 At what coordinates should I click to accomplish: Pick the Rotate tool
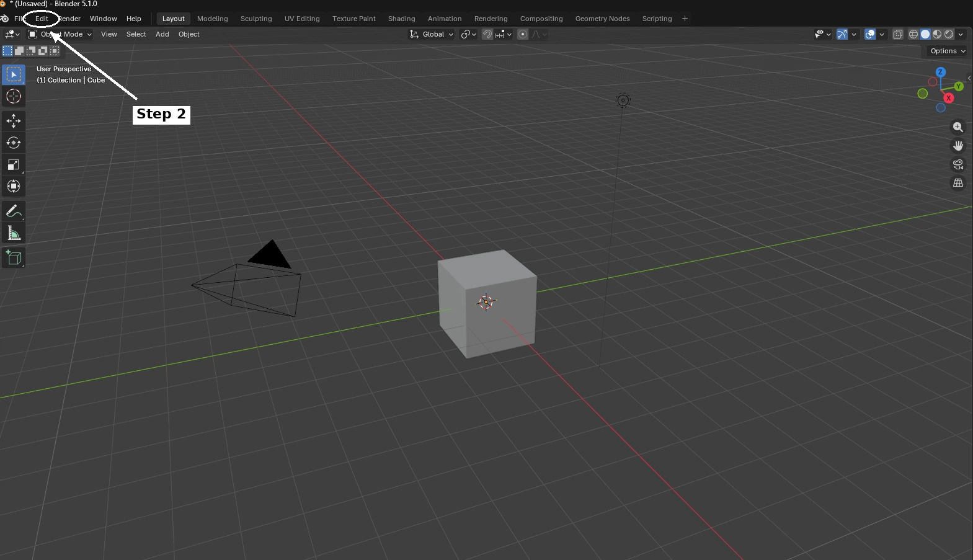click(14, 143)
